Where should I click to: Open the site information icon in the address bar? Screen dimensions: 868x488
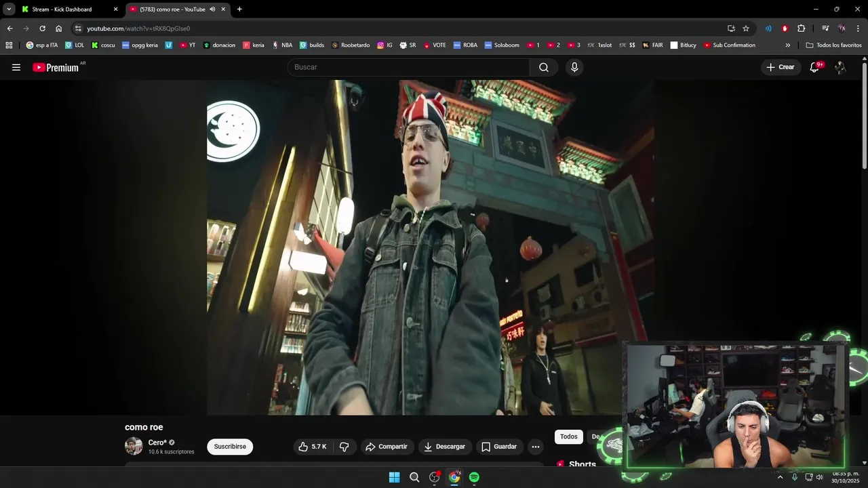(78, 28)
